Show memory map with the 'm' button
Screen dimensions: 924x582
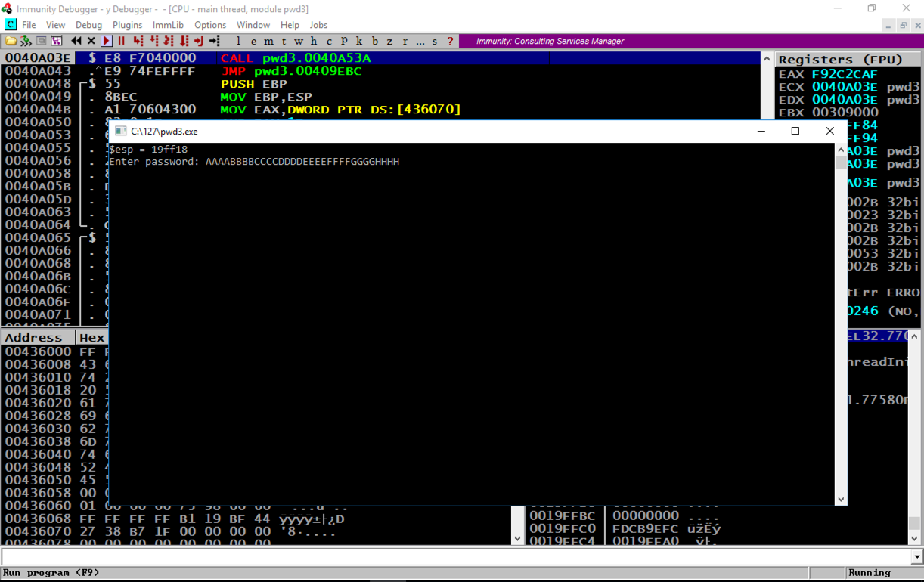(x=268, y=41)
